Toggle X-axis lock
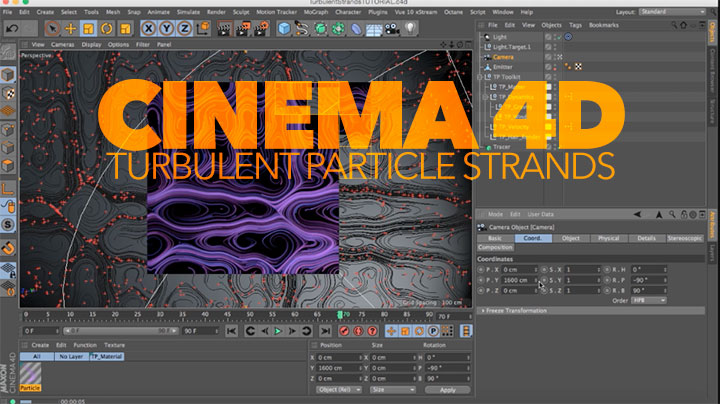The image size is (720, 404). [x=148, y=29]
